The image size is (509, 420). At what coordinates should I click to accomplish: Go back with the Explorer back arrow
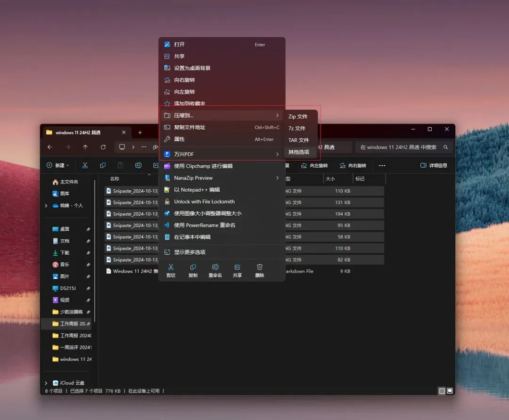click(50, 147)
